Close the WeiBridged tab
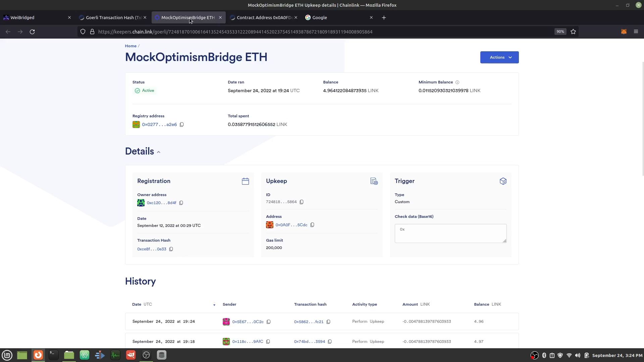 click(69, 17)
